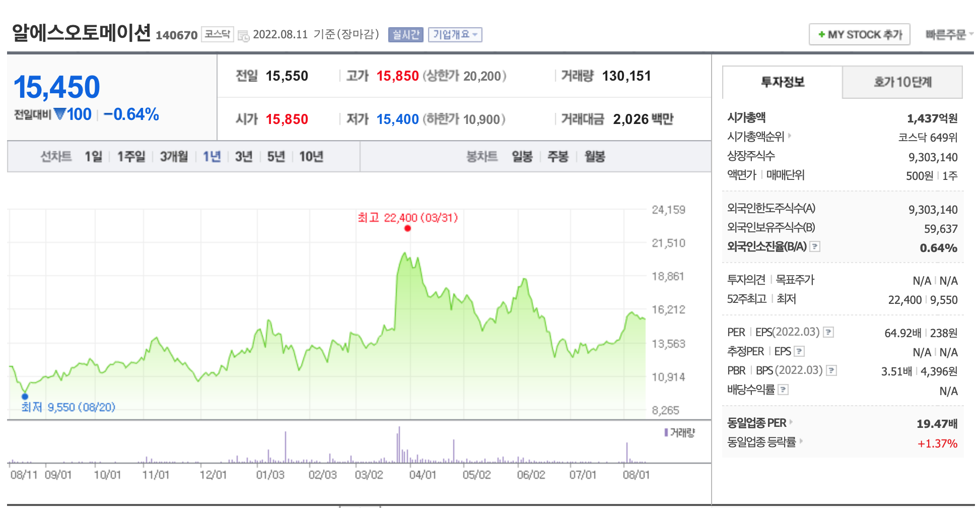Select the 1일 line chart period
This screenshot has height=508, width=980.
[93, 156]
